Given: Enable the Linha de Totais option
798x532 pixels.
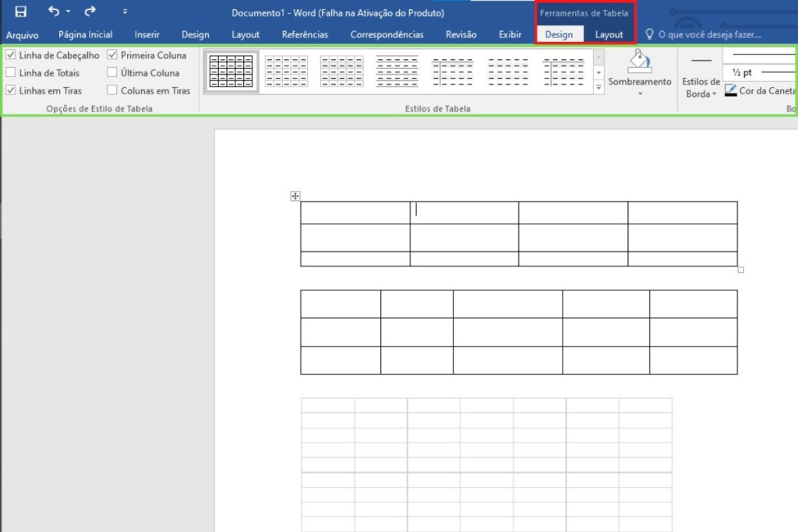Looking at the screenshot, I should coord(11,72).
